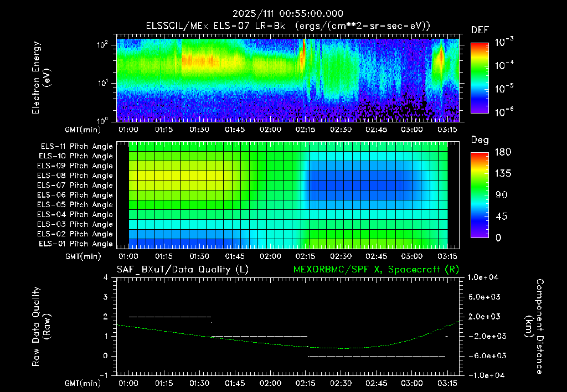
Task: Click the 02:15 tick under spectrogram panel
Action: click(x=305, y=130)
